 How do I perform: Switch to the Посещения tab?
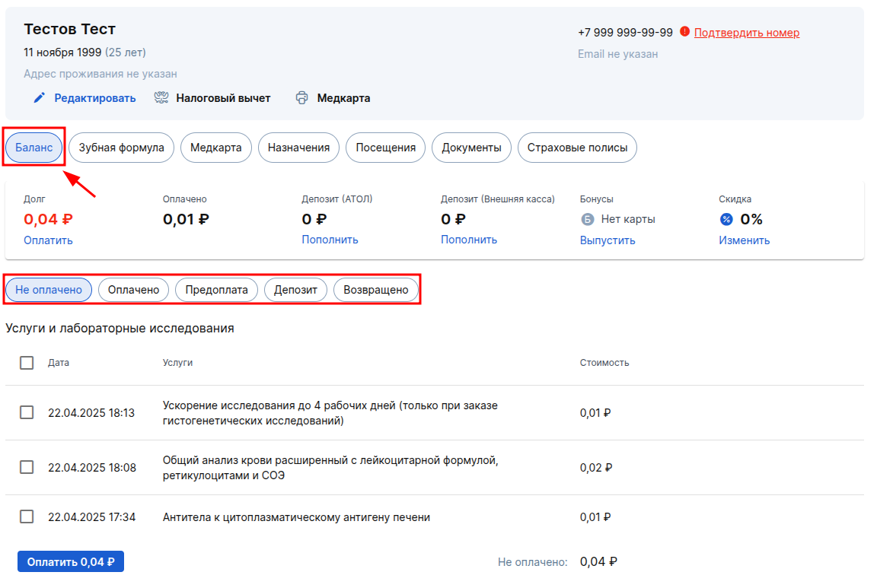[385, 148]
